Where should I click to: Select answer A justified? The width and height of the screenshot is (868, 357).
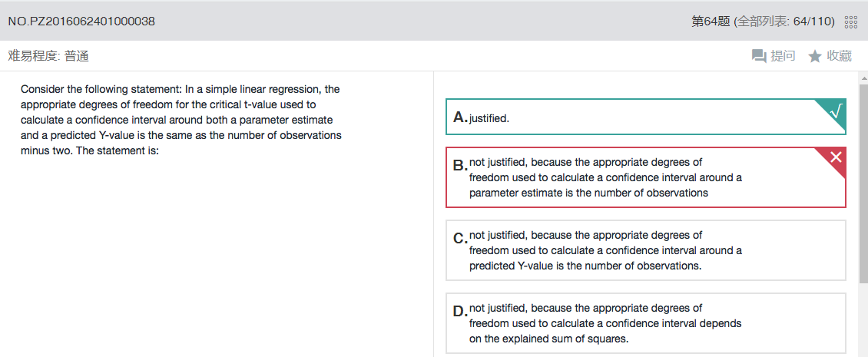click(645, 117)
